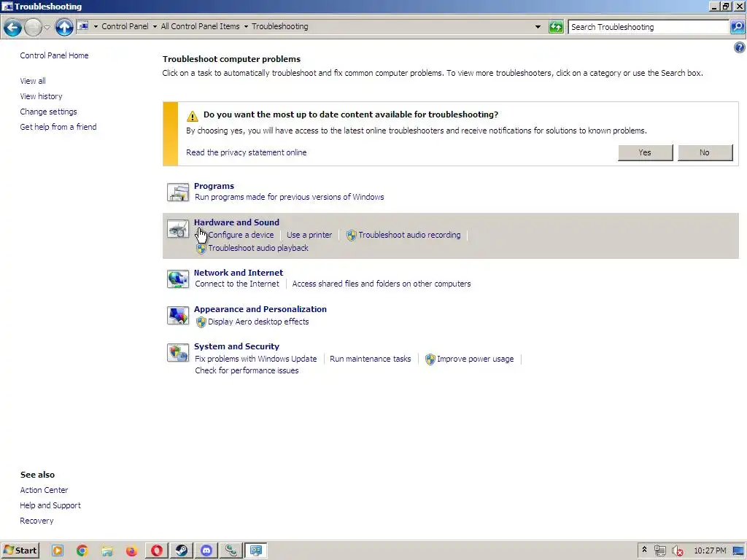Expand dropdown arrow after All Control Panel Items
The image size is (747, 560).
coord(246,27)
